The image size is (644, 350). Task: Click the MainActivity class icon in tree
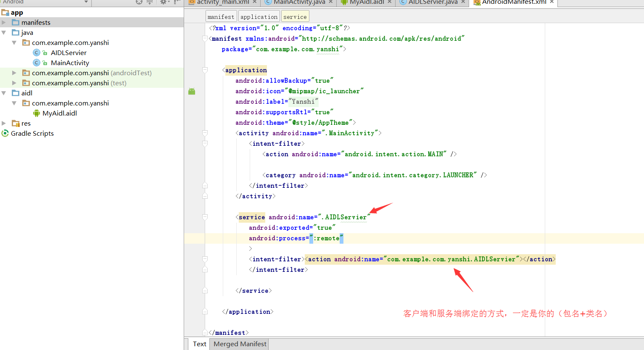(x=37, y=63)
